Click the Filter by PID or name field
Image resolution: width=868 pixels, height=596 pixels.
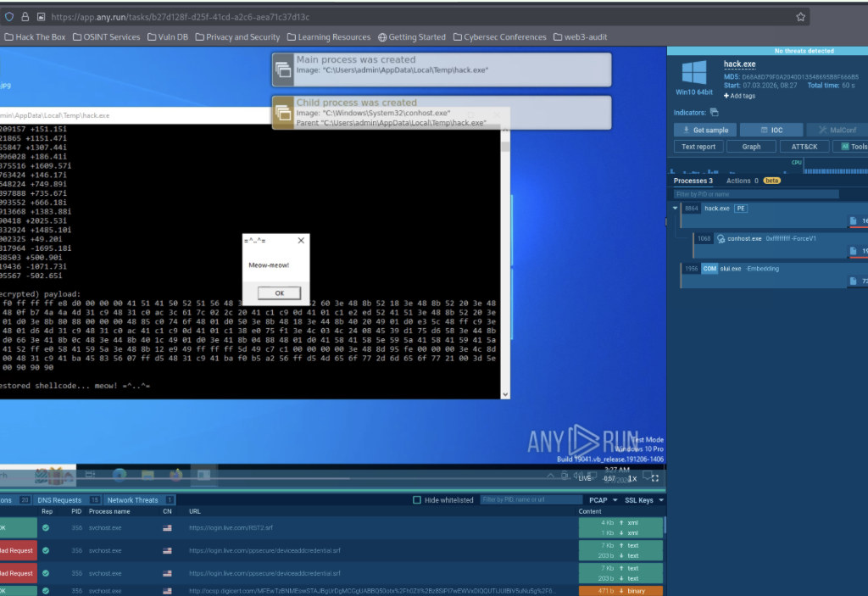pos(756,194)
